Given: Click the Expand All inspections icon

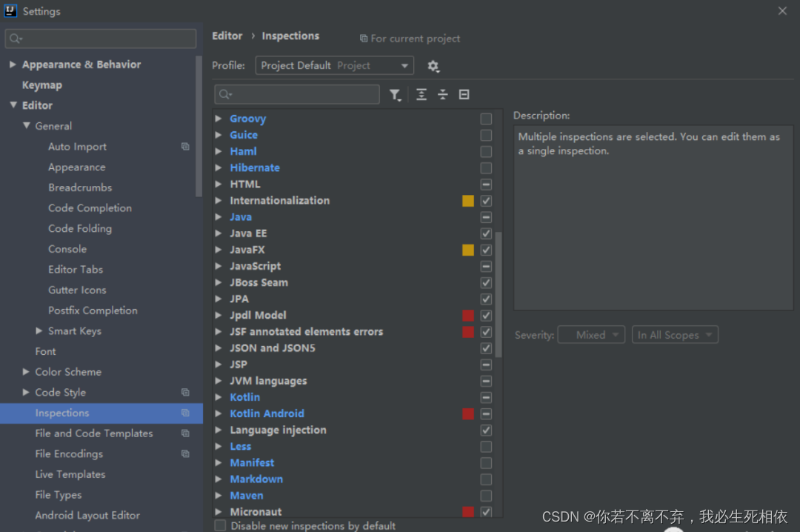Looking at the screenshot, I should [x=421, y=94].
